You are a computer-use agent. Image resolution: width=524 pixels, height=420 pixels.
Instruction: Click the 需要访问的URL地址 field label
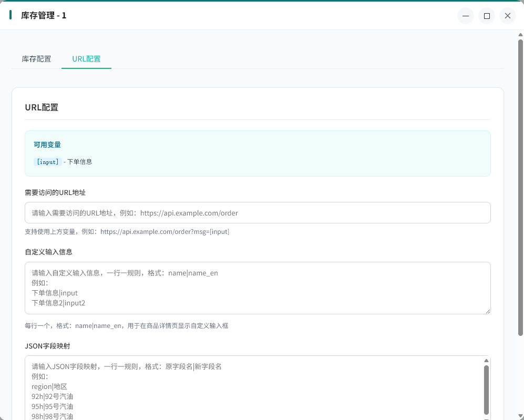[55, 192]
